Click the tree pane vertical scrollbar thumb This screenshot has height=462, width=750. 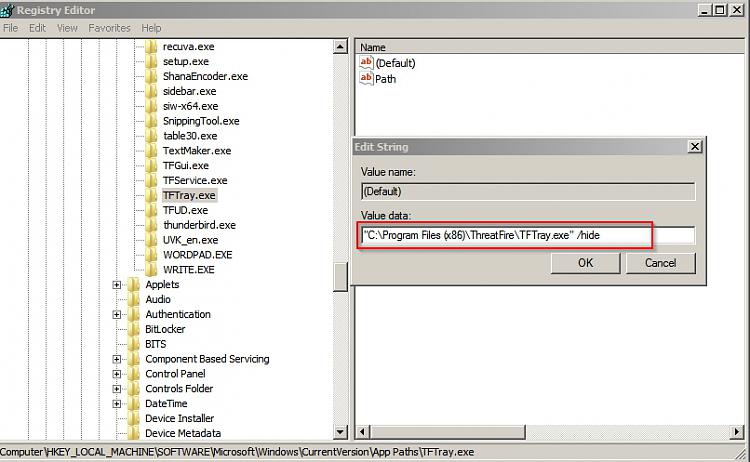[x=340, y=276]
